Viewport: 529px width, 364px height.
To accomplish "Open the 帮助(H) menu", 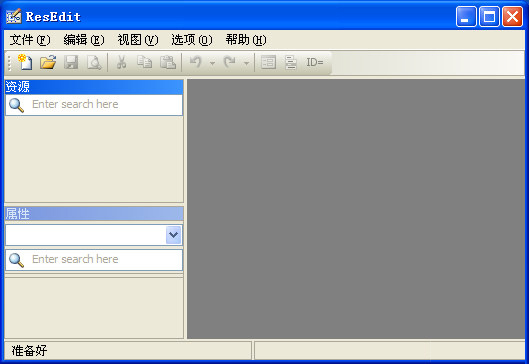I will tap(246, 40).
